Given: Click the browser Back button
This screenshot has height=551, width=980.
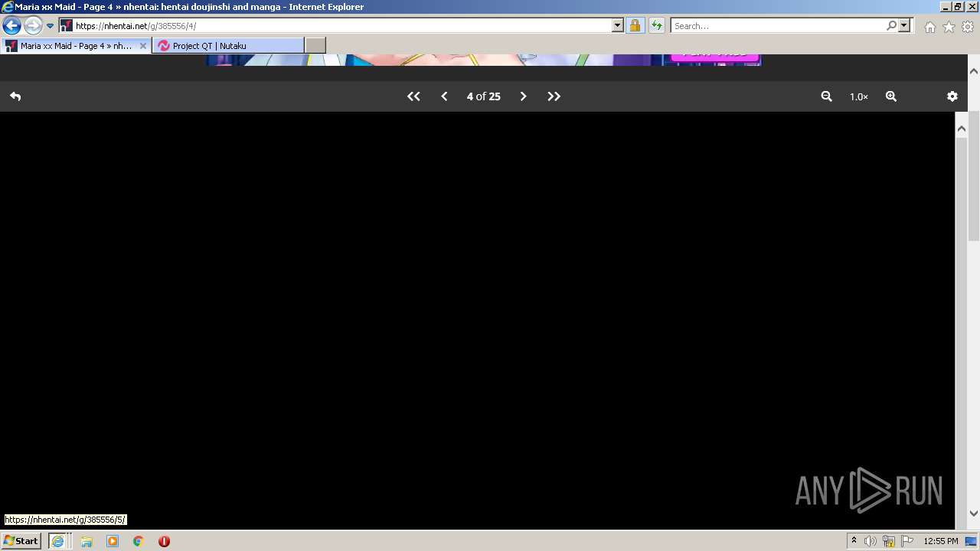Looking at the screenshot, I should coord(11,25).
